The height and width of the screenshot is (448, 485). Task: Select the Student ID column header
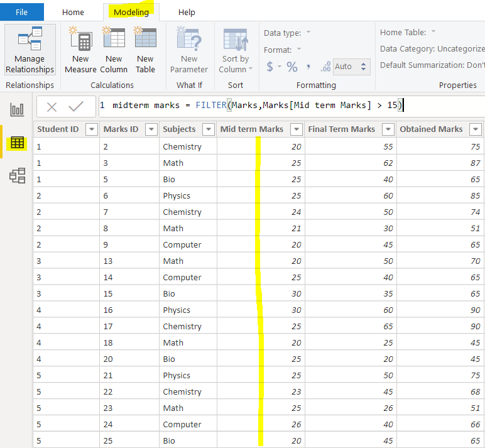(58, 129)
